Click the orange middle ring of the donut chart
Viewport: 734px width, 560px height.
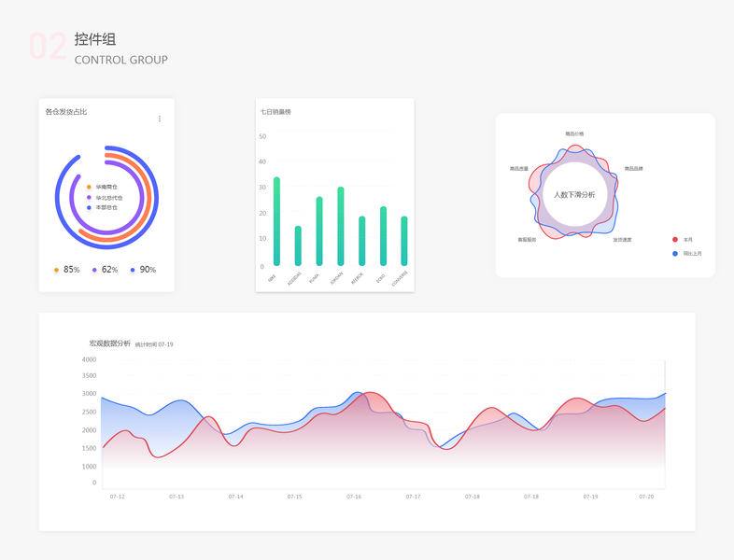pos(149,198)
